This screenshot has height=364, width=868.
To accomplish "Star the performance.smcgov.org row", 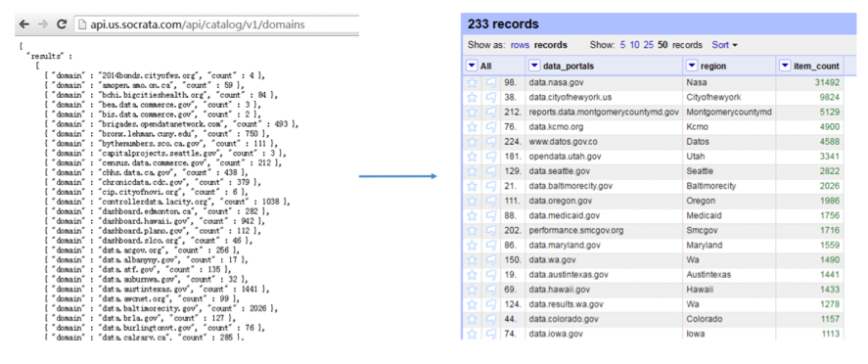I will [x=473, y=230].
